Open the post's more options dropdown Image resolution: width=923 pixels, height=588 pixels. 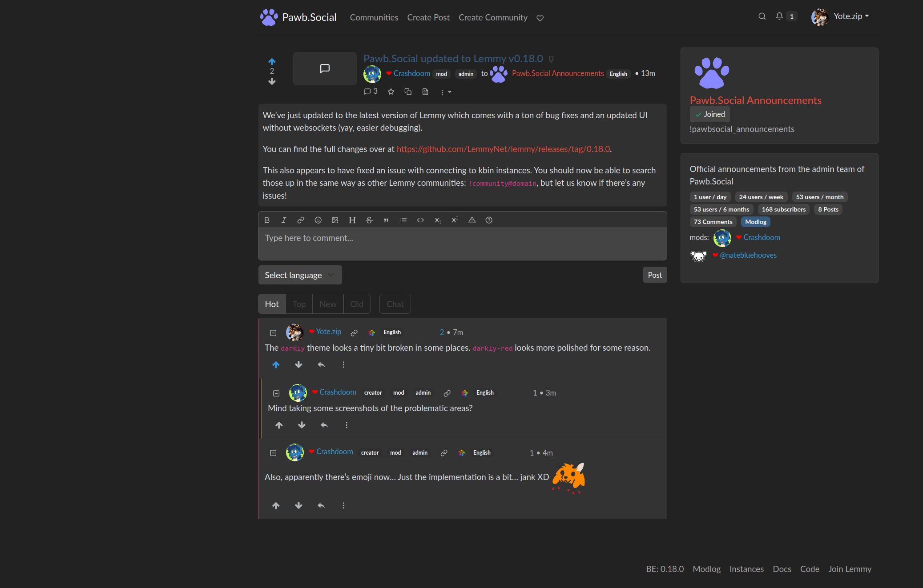click(446, 92)
